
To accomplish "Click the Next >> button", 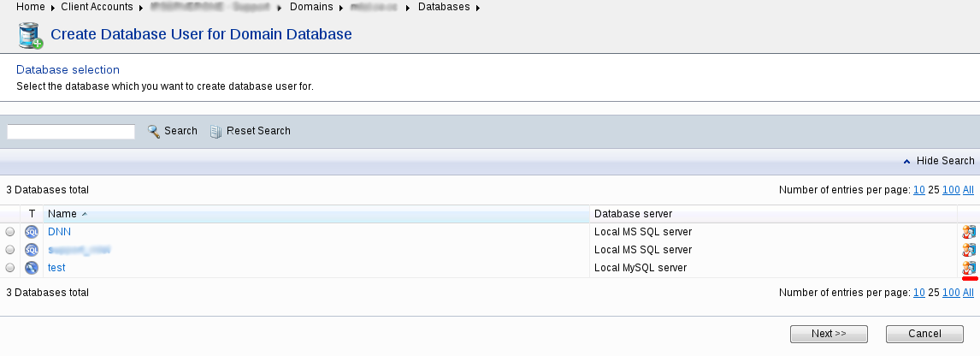I will [829, 334].
